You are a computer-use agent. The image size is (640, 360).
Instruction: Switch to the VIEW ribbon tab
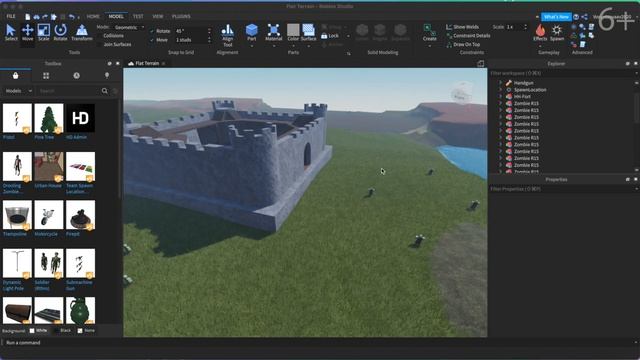(x=158, y=16)
